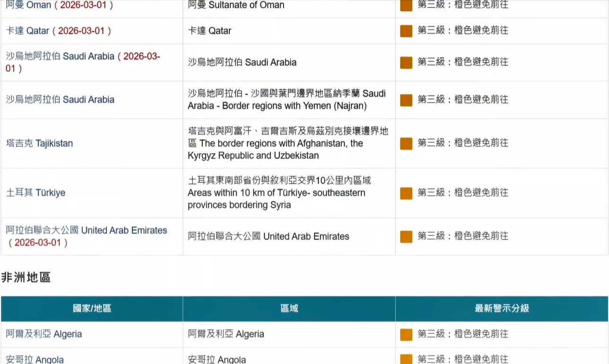The image size is (609, 364).
Task: Click the 非洲地區 section heading
Action: tap(26, 277)
